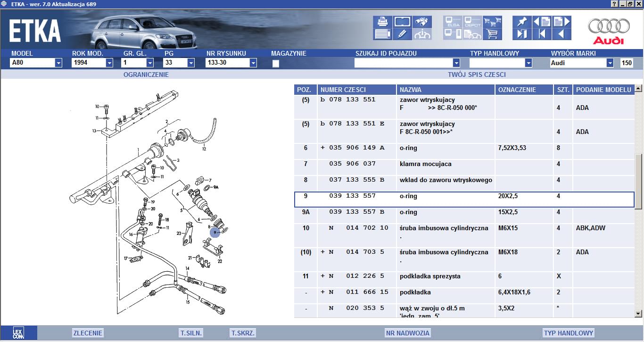Click the LEXCOM logo icon
The width and height of the screenshot is (644, 342).
[x=19, y=333]
